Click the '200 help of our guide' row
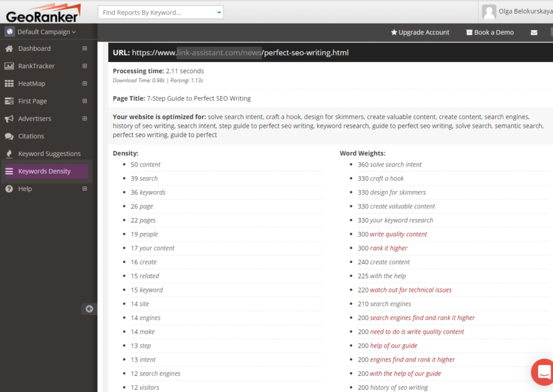 tap(453, 346)
